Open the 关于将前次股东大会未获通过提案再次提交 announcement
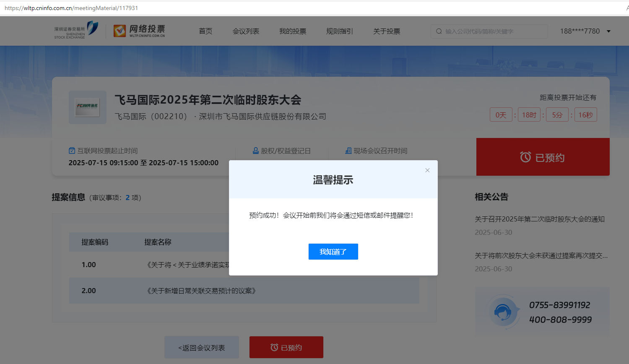The image size is (629, 364). [x=541, y=255]
